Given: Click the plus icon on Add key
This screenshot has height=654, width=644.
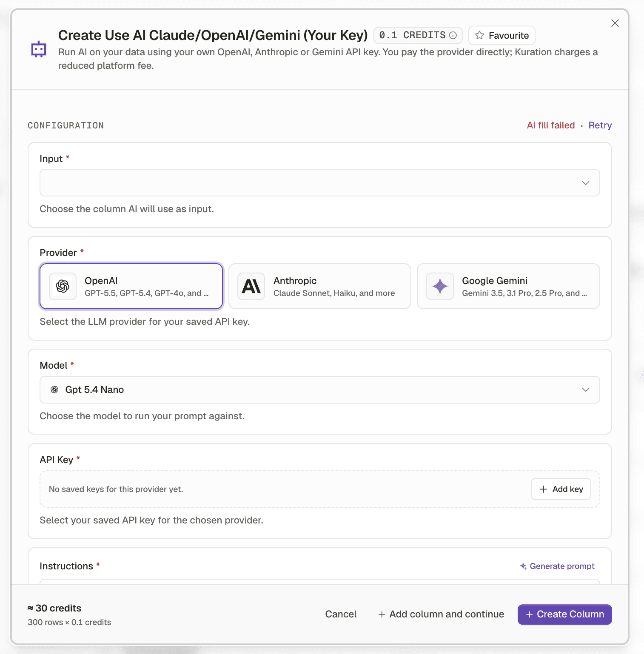Looking at the screenshot, I should coord(543,489).
